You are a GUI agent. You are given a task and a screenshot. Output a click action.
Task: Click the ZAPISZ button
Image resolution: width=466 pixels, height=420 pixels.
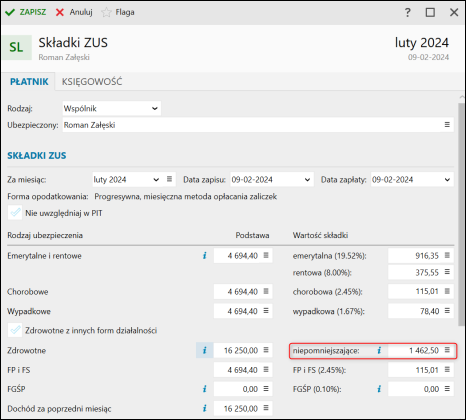(x=26, y=12)
